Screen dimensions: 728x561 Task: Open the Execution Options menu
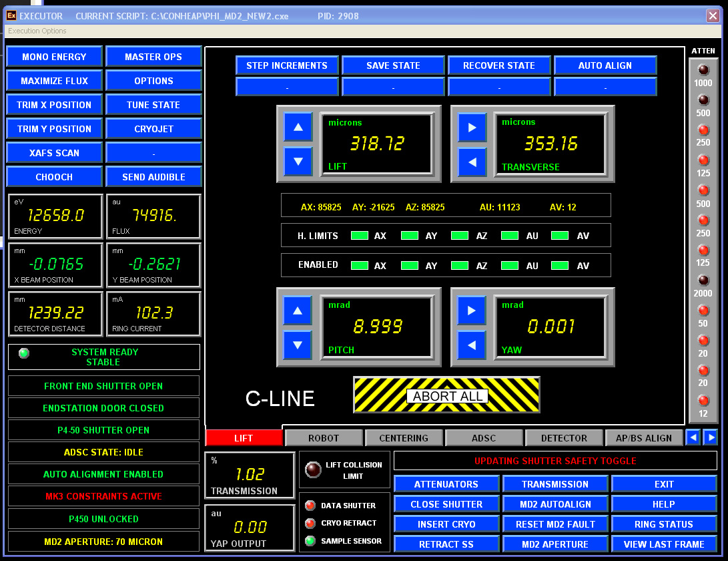[x=36, y=31]
